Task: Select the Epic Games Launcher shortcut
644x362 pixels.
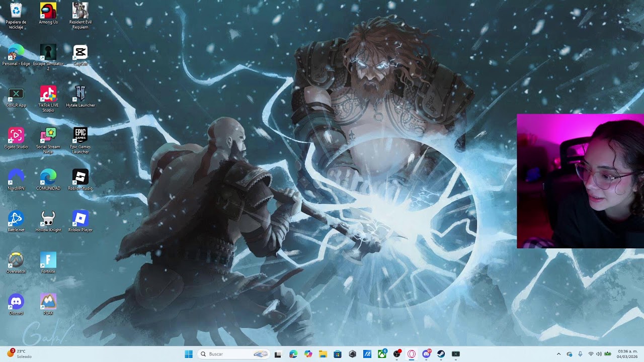Action: (x=80, y=140)
